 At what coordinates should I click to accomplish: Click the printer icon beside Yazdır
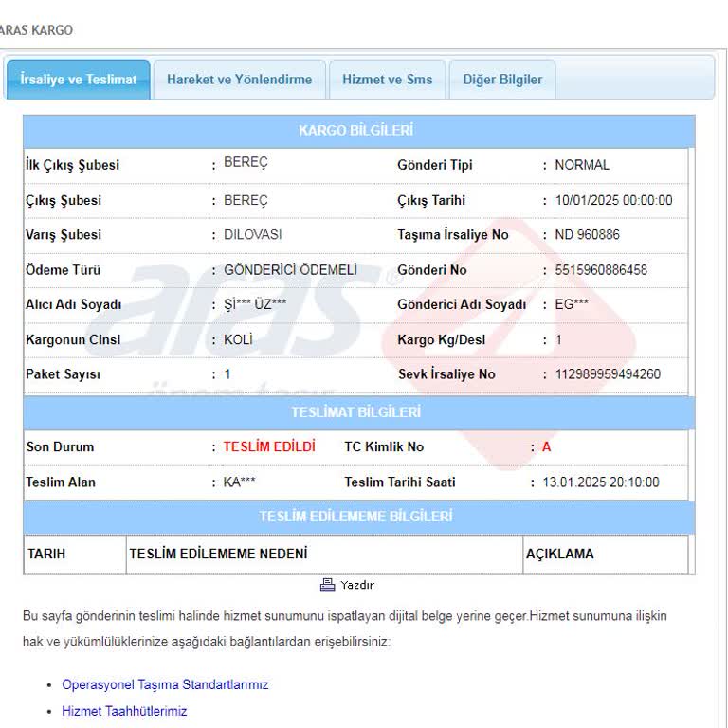(x=327, y=585)
